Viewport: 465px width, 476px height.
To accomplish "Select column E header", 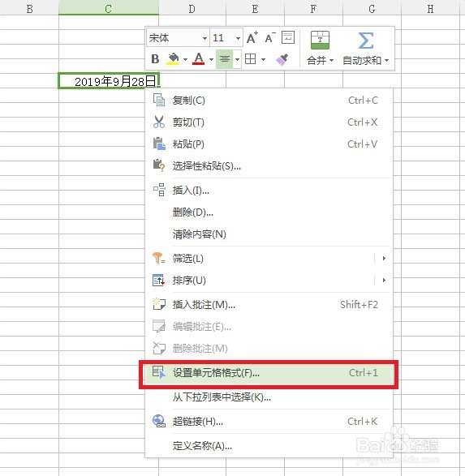I will click(255, 7).
